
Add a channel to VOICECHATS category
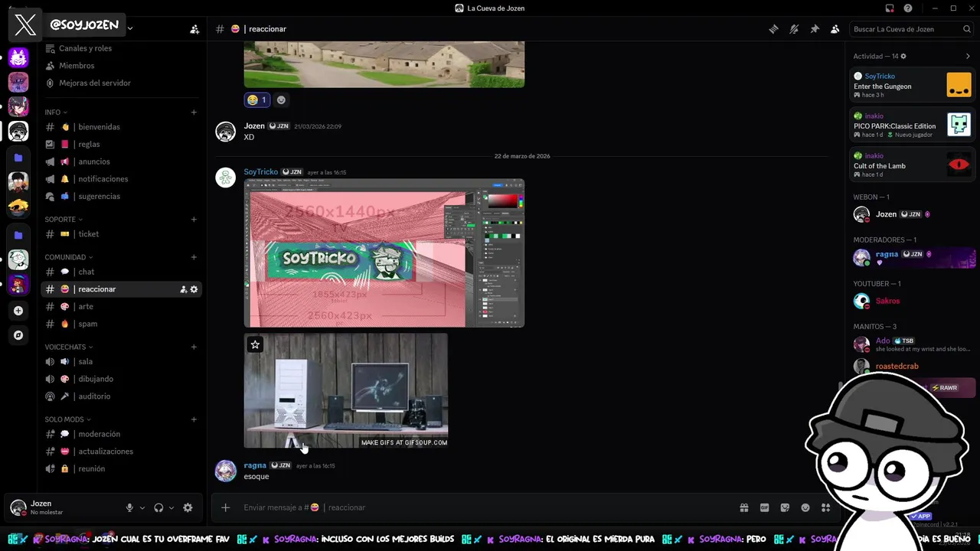click(194, 347)
